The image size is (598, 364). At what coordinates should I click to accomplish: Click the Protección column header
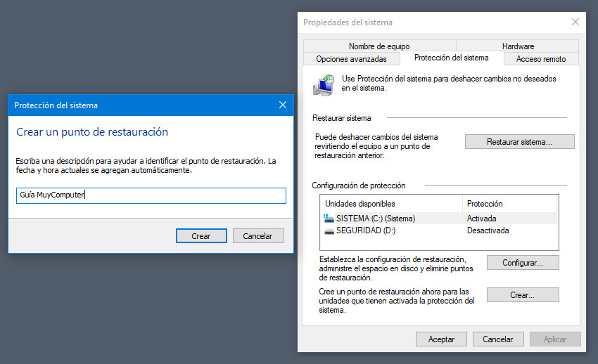(x=510, y=204)
